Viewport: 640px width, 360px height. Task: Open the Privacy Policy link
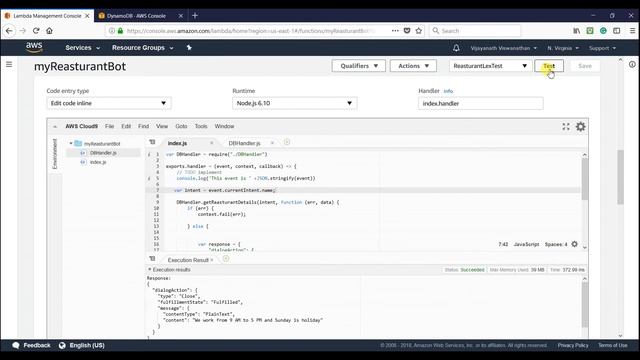[x=573, y=345]
